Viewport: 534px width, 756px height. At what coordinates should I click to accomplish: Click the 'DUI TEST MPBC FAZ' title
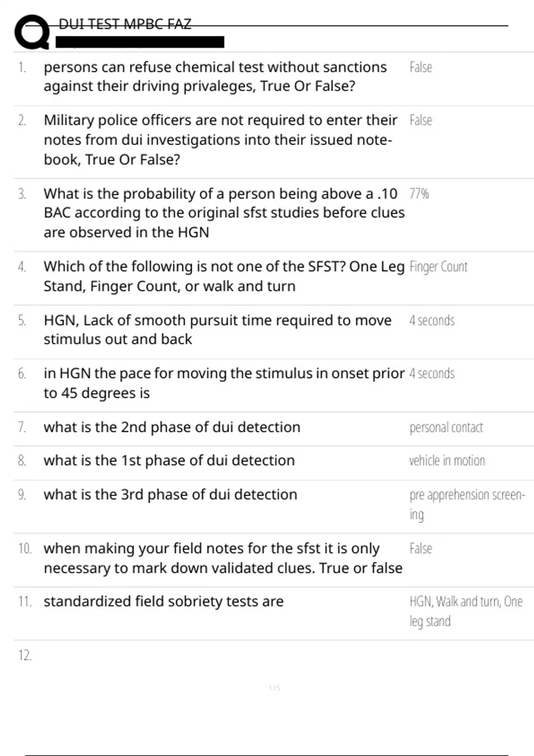tap(125, 24)
